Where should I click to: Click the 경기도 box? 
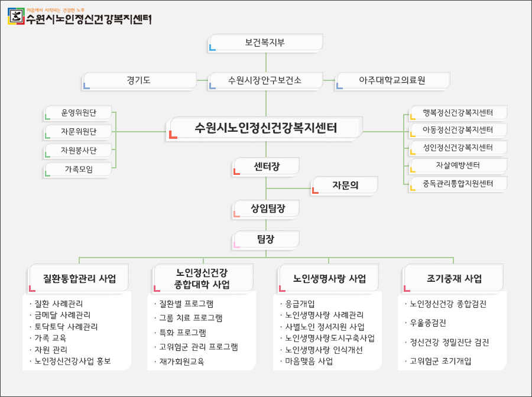click(139, 80)
